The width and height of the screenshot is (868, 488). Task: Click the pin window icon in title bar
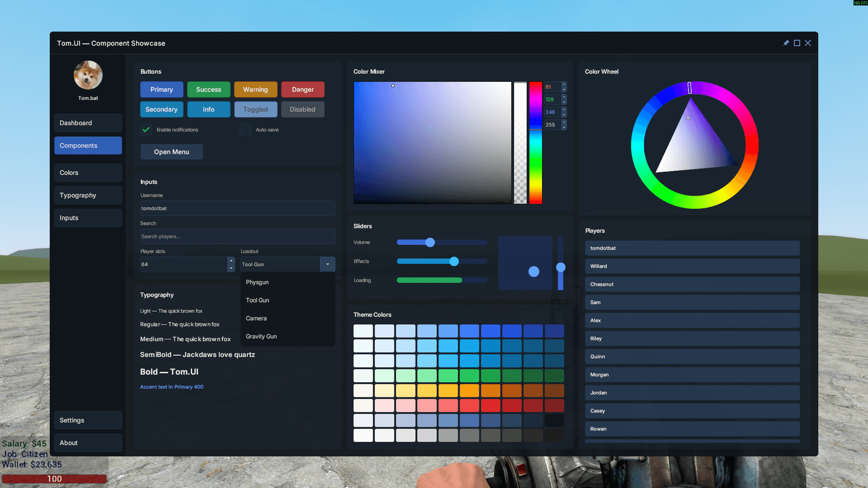(786, 43)
